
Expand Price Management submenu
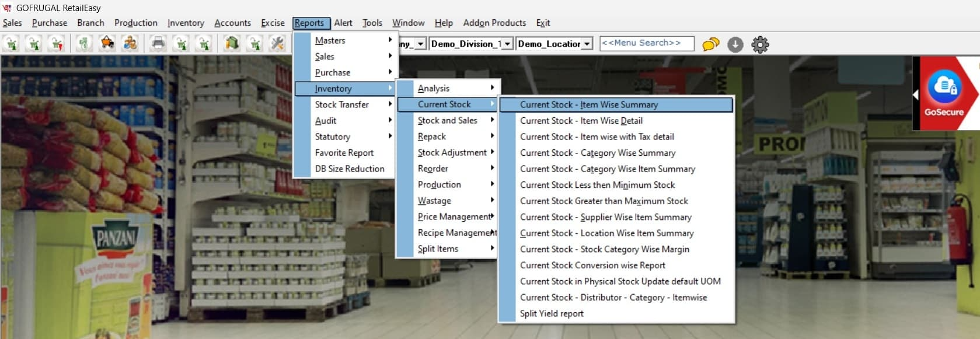click(448, 216)
